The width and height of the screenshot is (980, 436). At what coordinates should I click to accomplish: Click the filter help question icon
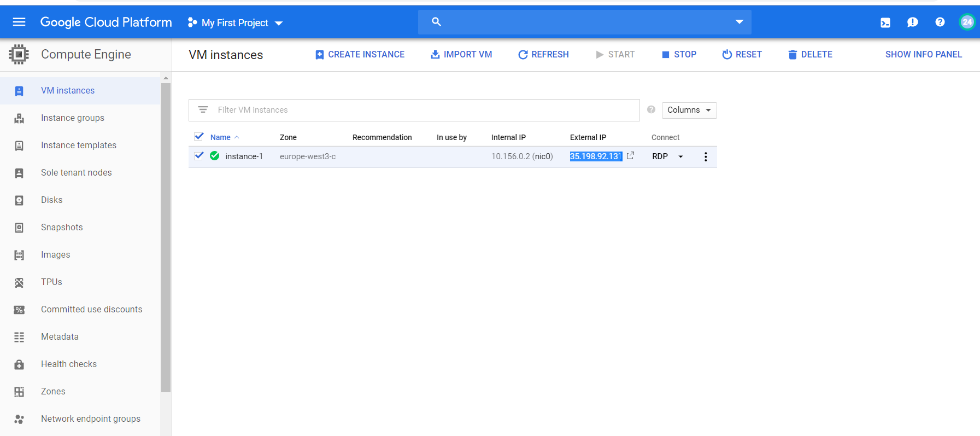point(651,109)
